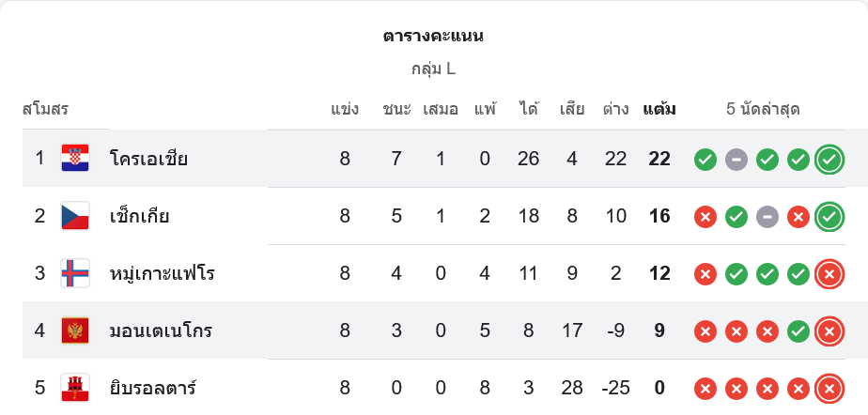Click Croatia's grey draw result icon
This screenshot has height=415, width=868.
[736, 160]
